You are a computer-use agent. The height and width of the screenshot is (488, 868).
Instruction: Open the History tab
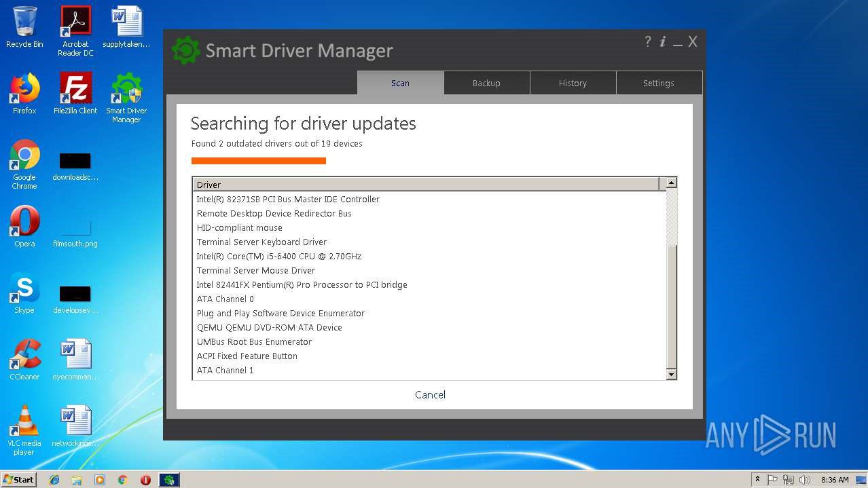coord(573,83)
